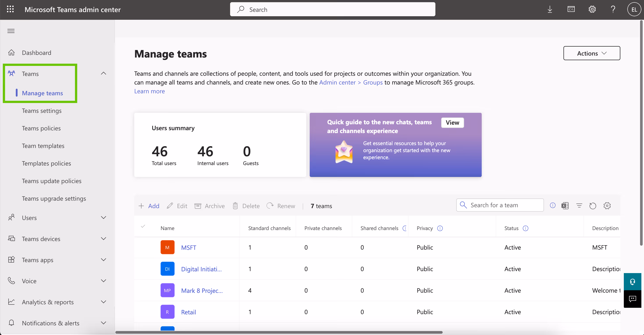The width and height of the screenshot is (644, 335).
Task: Open the filter icon above teams table
Action: pyautogui.click(x=579, y=206)
